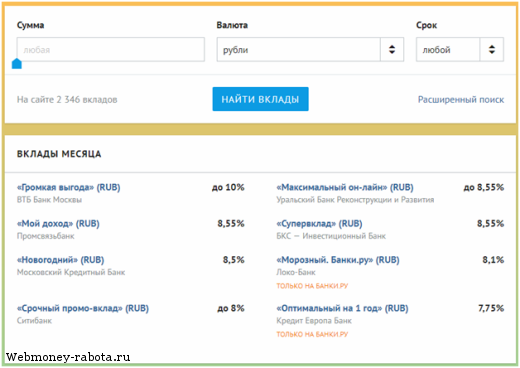Image resolution: width=520 pixels, height=368 pixels.
Task: Click the bank name Кредит Европа Банк
Action: point(314,321)
